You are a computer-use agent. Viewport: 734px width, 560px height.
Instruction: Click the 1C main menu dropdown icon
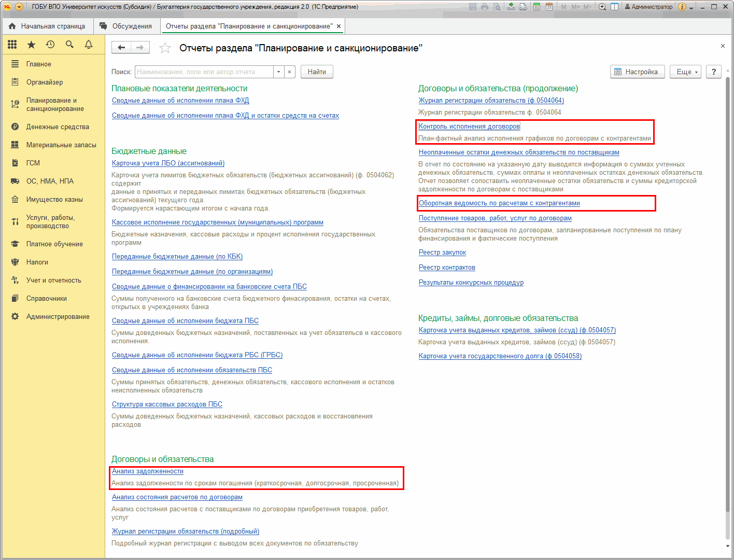tap(19, 7)
